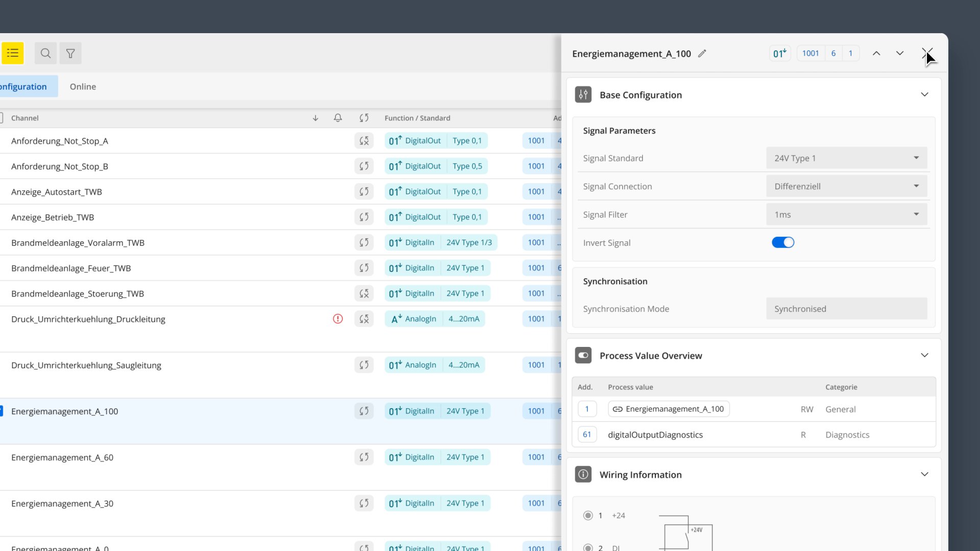
Task: Select radio button for pin 1 +24
Action: point(588,515)
